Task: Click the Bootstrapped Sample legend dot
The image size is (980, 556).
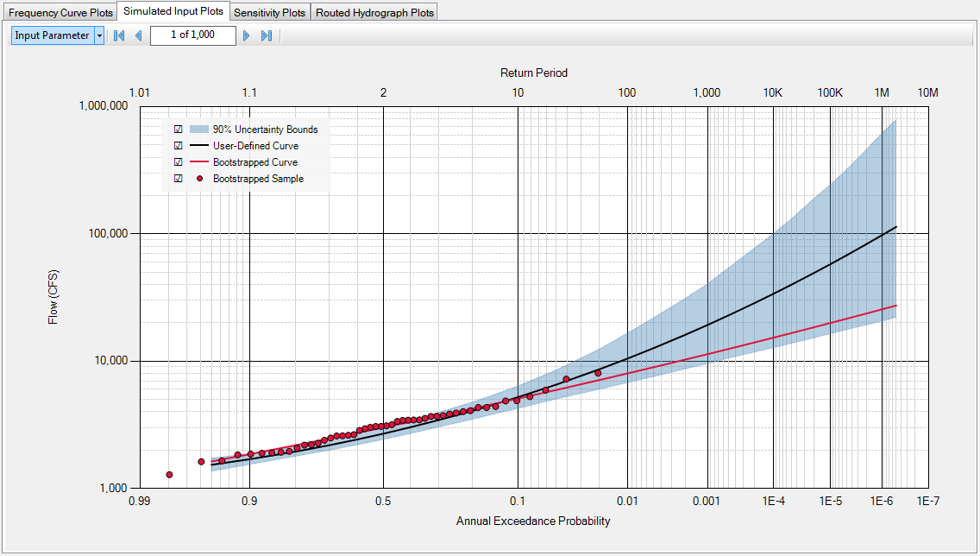Action: (198, 178)
